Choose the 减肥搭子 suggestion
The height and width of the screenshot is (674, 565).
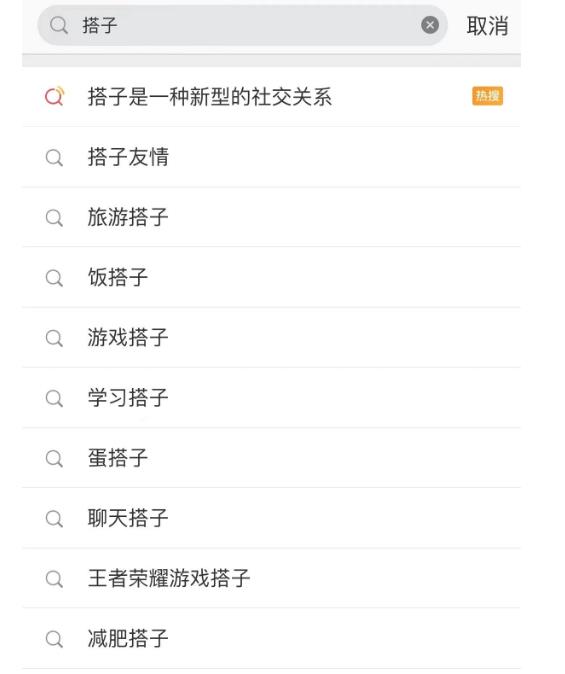[271, 638]
